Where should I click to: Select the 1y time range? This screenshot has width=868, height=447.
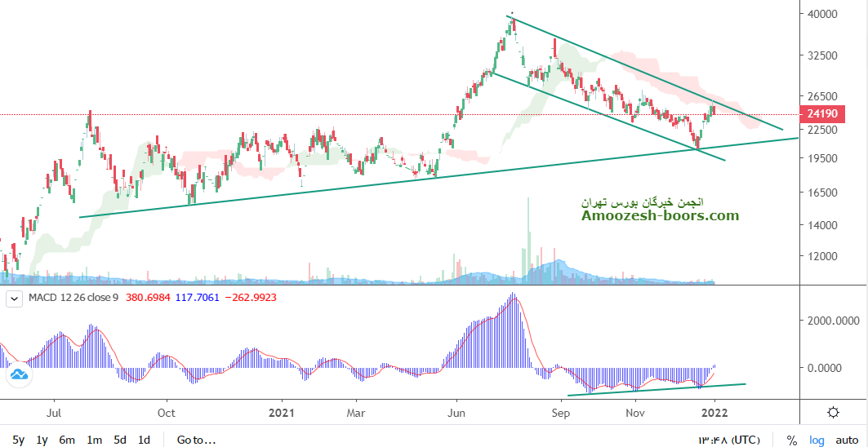(42, 440)
